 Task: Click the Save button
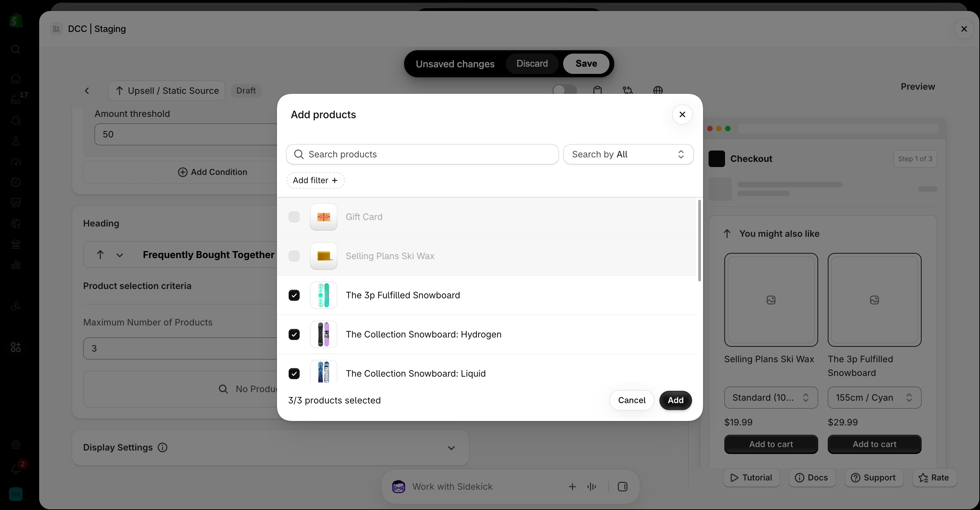(x=586, y=64)
